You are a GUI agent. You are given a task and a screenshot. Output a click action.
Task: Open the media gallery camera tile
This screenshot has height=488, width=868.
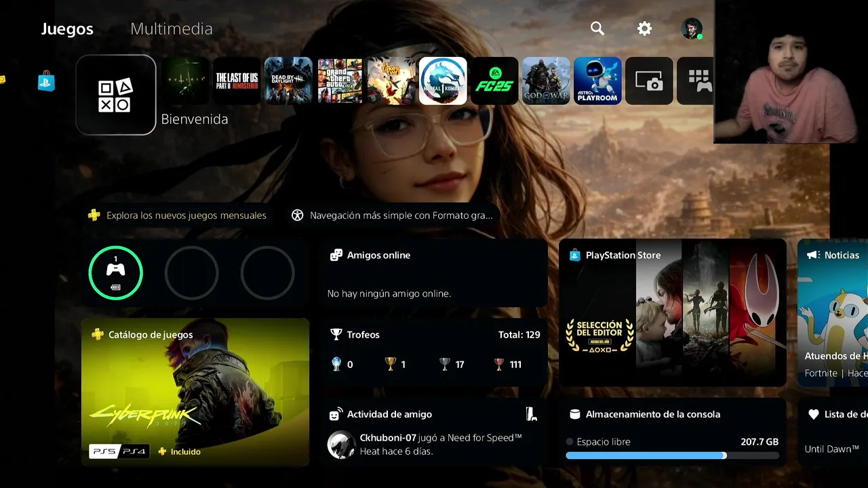point(649,81)
